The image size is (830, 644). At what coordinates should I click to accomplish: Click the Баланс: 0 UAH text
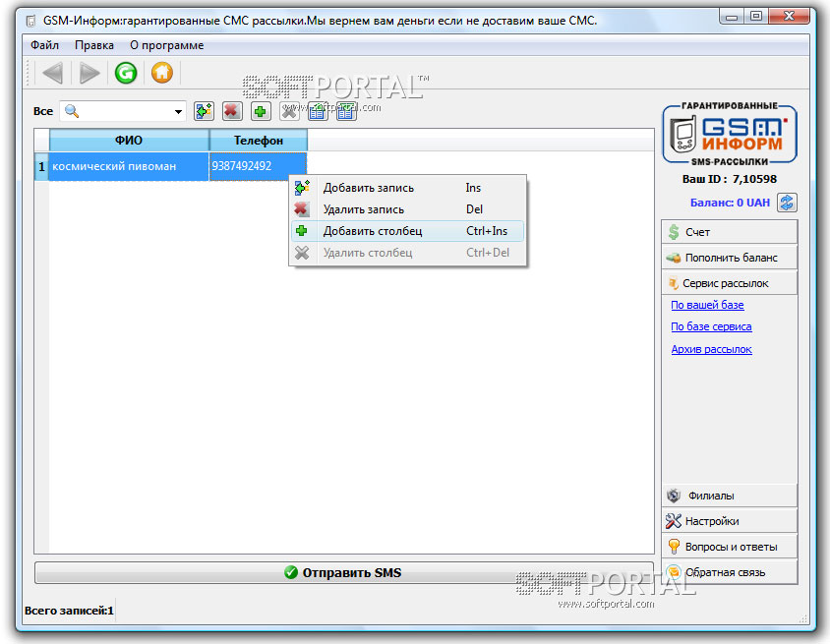pyautogui.click(x=730, y=203)
